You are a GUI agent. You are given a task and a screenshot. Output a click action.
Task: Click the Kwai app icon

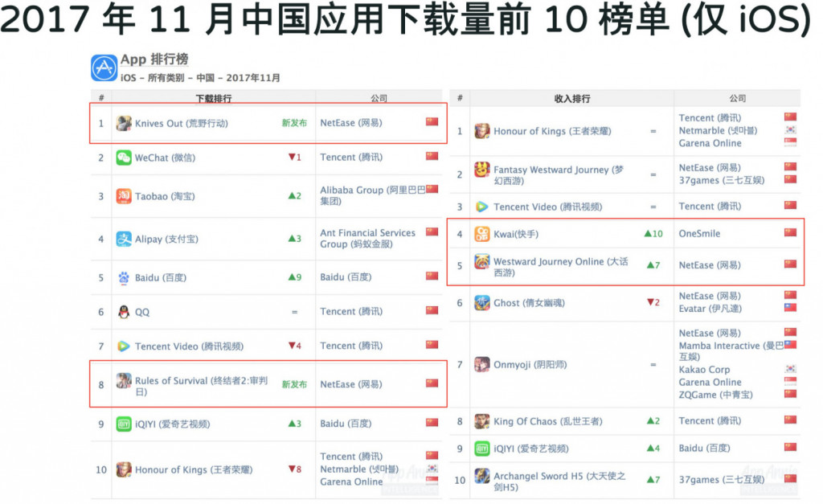482,234
